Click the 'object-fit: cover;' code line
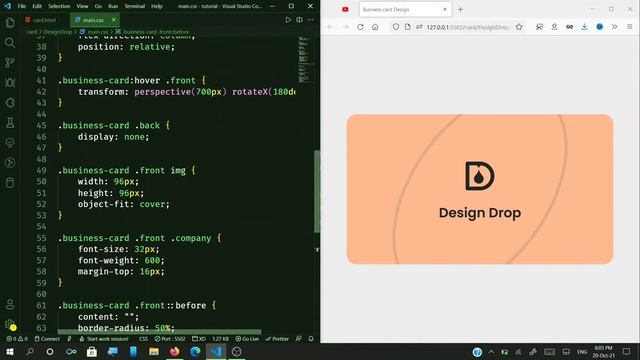The width and height of the screenshot is (640, 360). [x=124, y=204]
